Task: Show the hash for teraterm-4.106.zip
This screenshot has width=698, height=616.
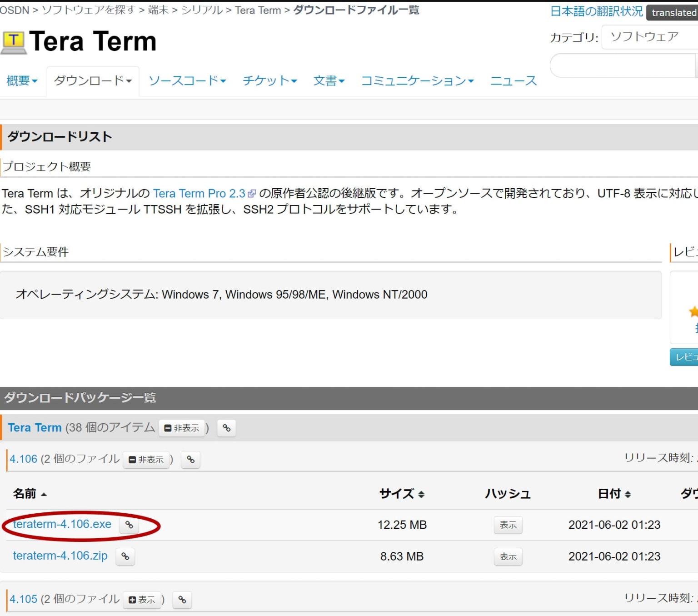Action: [x=508, y=556]
